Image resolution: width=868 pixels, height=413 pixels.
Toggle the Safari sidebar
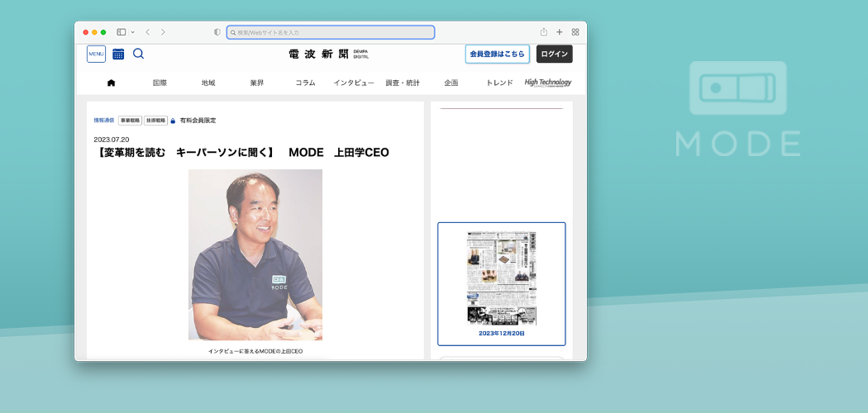coord(121,32)
